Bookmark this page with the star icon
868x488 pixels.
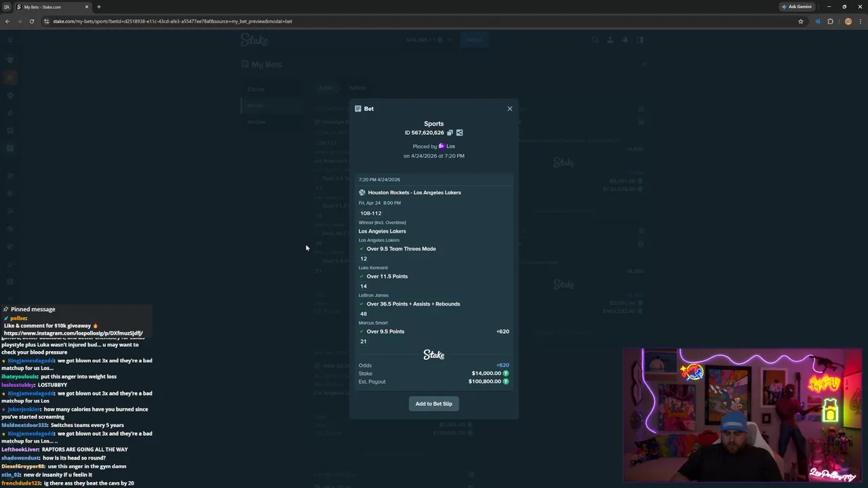[x=801, y=21]
